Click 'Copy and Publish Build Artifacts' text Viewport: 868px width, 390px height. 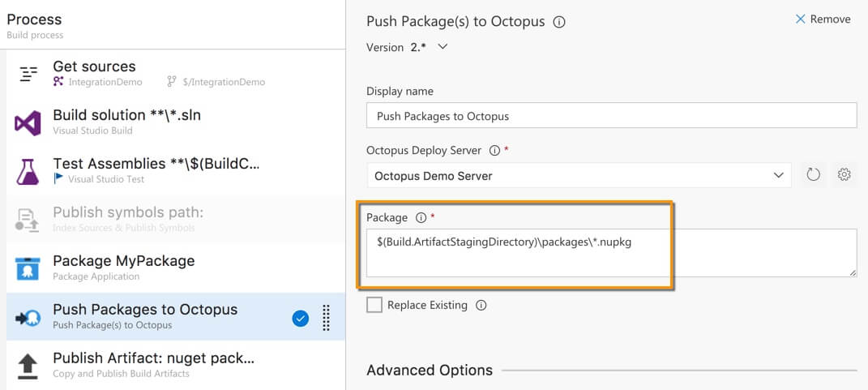click(x=122, y=374)
